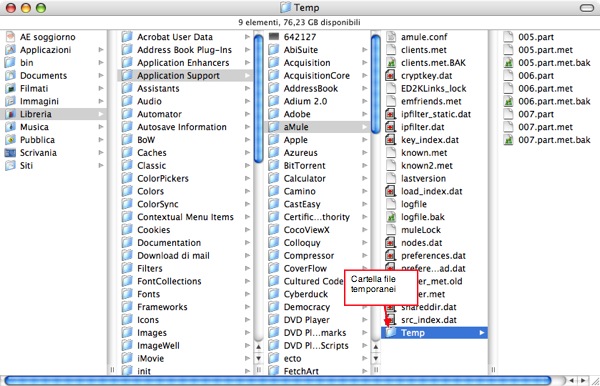Click the preferences.dat file icon
600x386 pixels.
point(391,256)
